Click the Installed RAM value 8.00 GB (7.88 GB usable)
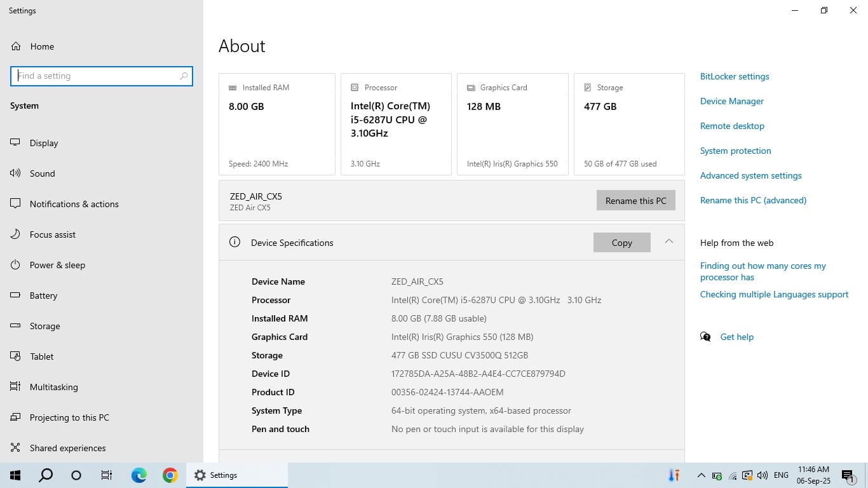 pos(439,318)
